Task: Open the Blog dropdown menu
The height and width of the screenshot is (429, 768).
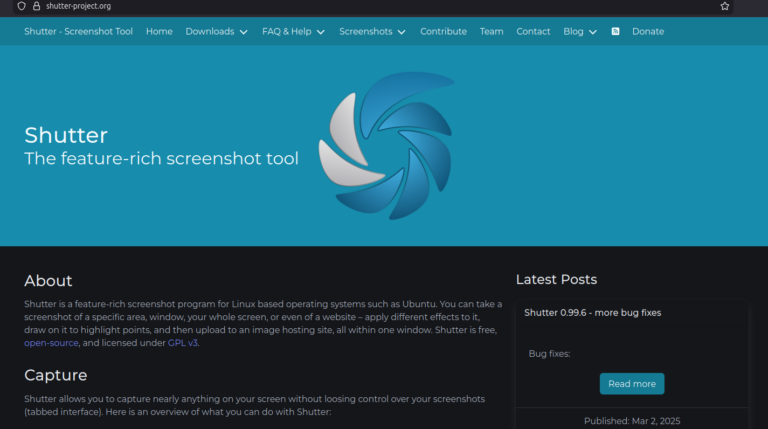Action: tap(580, 31)
